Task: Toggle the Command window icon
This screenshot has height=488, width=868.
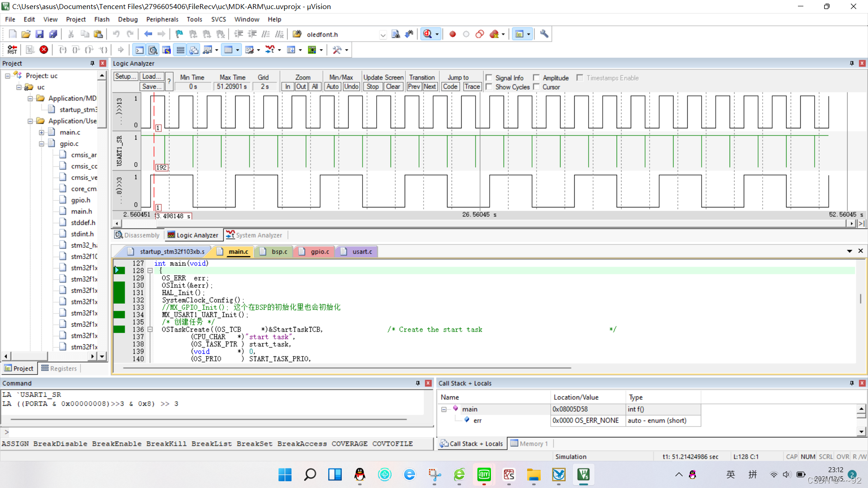Action: coord(140,50)
